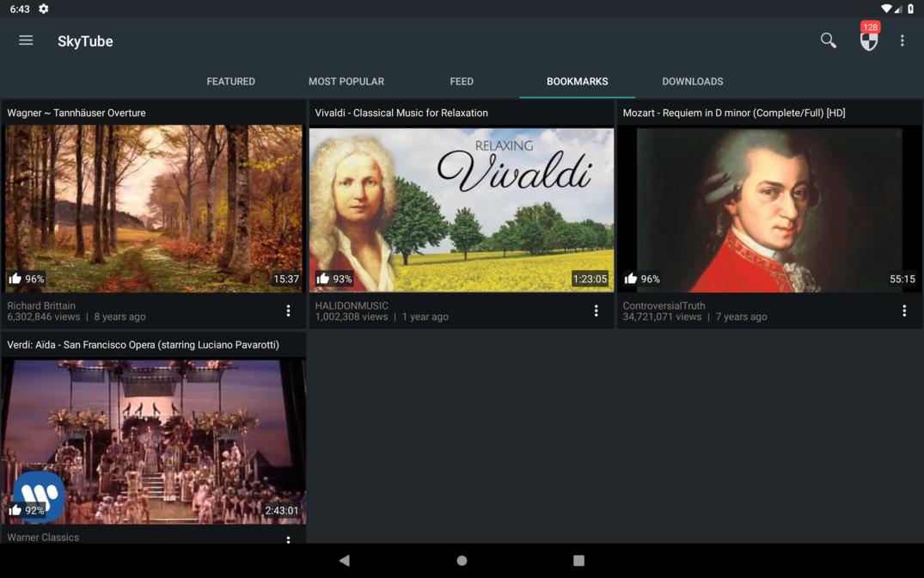
Task: Switch to the Most Popular tab
Action: point(346,82)
